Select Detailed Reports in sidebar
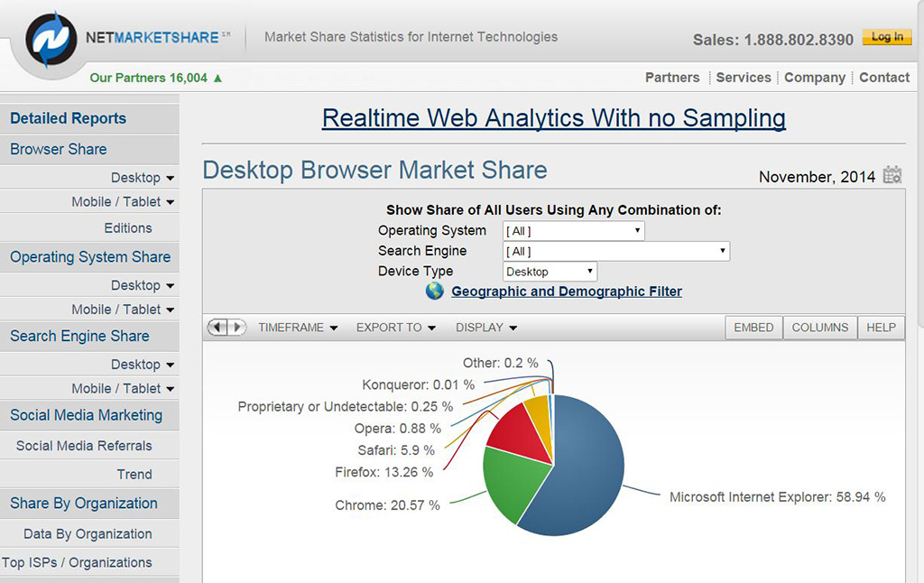This screenshot has height=583, width=924. tap(69, 118)
